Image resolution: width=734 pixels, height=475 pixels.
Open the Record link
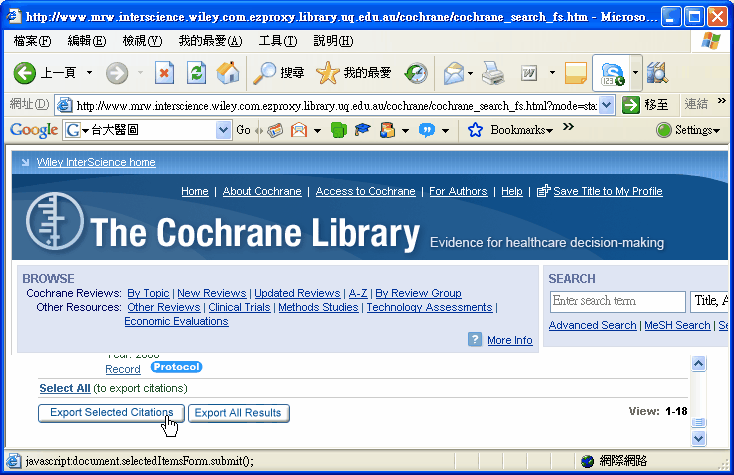point(123,369)
